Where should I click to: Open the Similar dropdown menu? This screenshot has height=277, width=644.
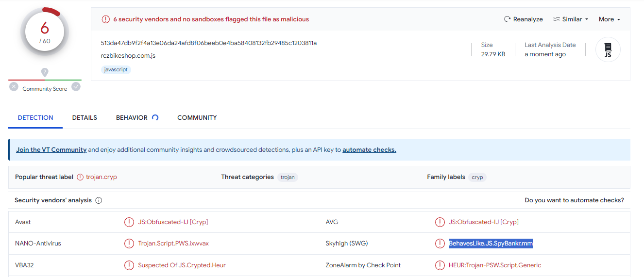coord(571,19)
